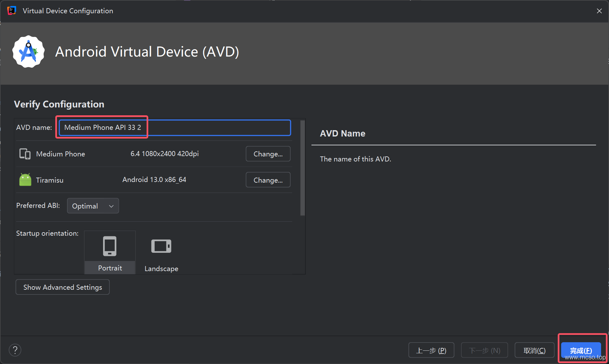Image resolution: width=609 pixels, height=364 pixels.
Task: Close the Virtual Device Configuration dialog
Action: tap(599, 11)
